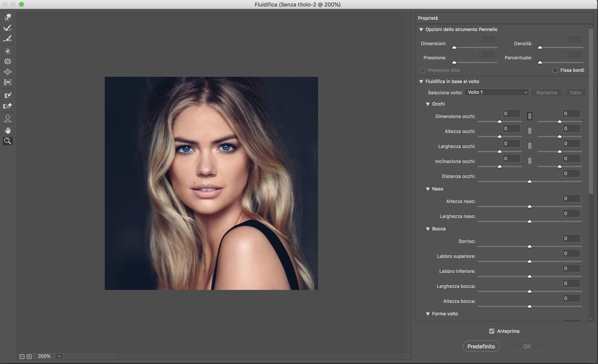Select the Push Left tool
598x364 pixels.
(8, 82)
